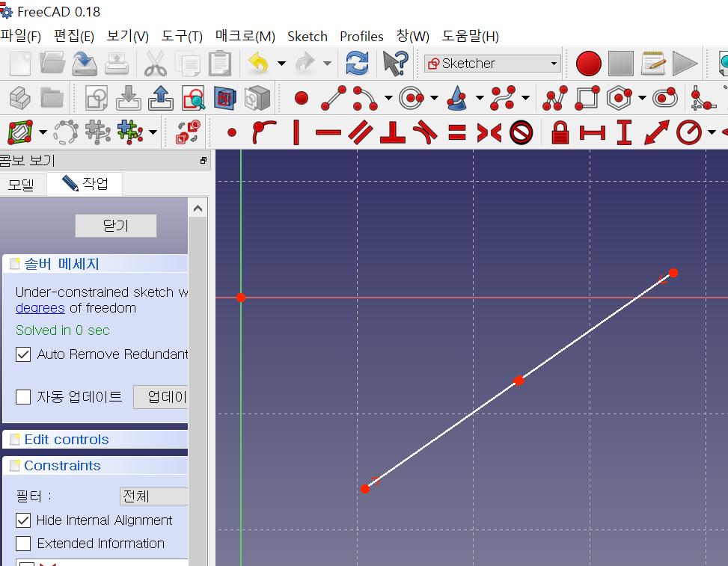Viewport: 728px width, 566px height.
Task: Select the Create regular polygon tool
Action: (x=620, y=98)
